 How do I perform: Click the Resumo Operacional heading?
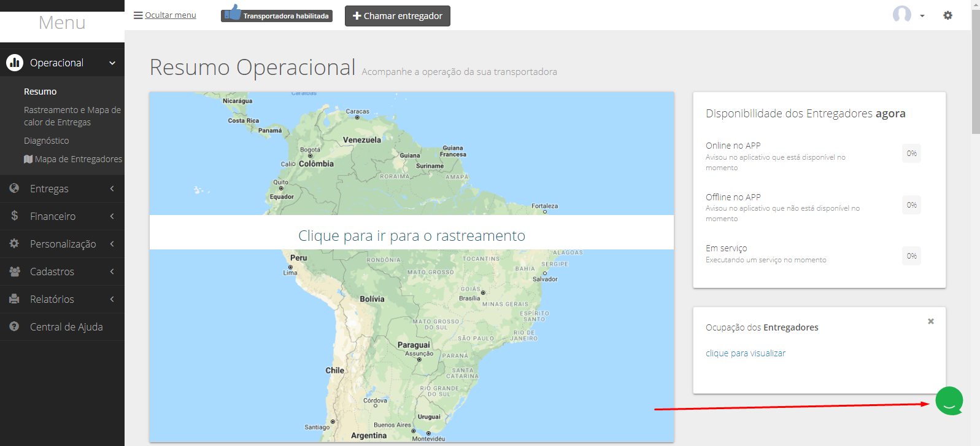253,67
